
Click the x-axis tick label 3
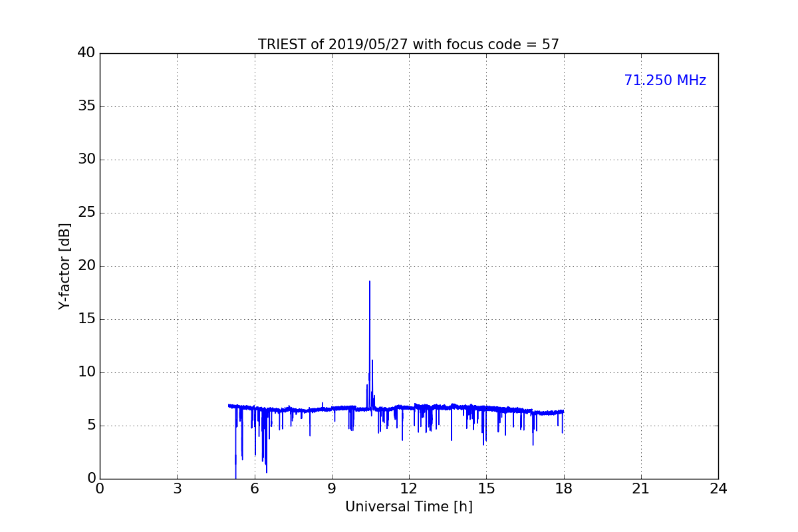tap(177, 489)
